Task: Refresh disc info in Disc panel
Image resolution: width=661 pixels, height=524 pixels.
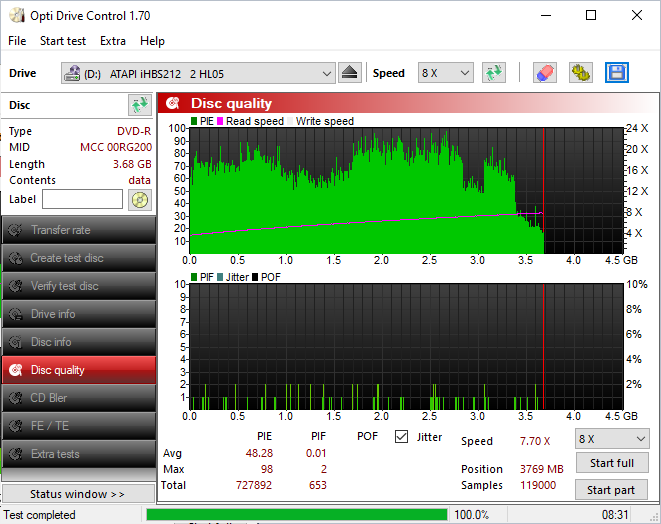Action: click(x=139, y=105)
